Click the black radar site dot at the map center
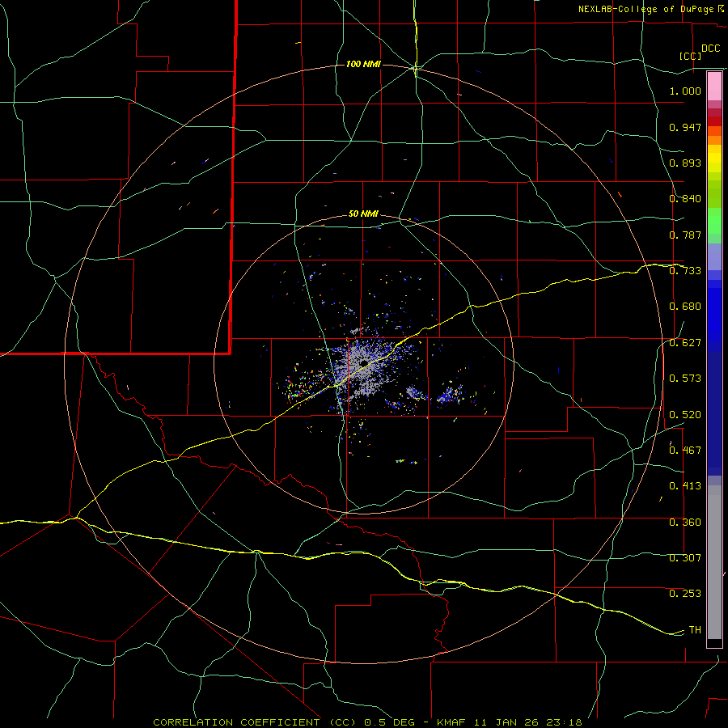 364,362
